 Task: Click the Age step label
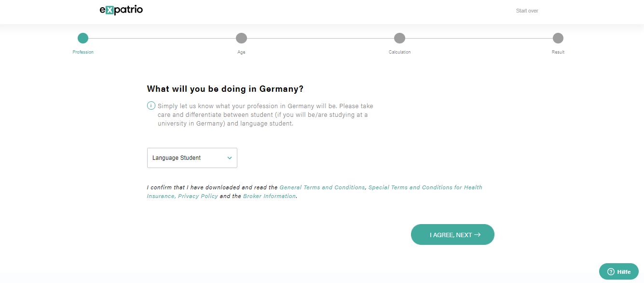pyautogui.click(x=241, y=52)
